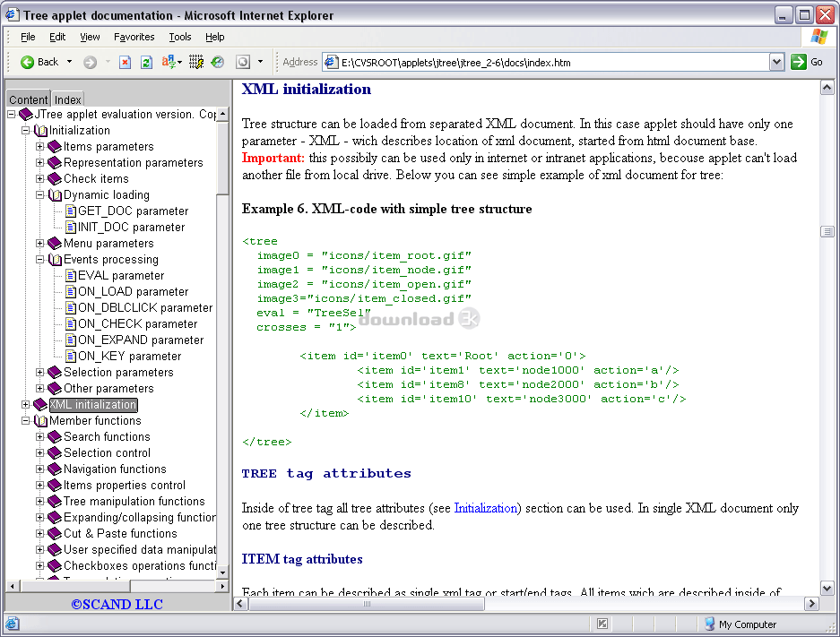Screen dimensions: 840x637
Task: Click the page icon beside ON_LOAD parameter
Action: [x=71, y=292]
